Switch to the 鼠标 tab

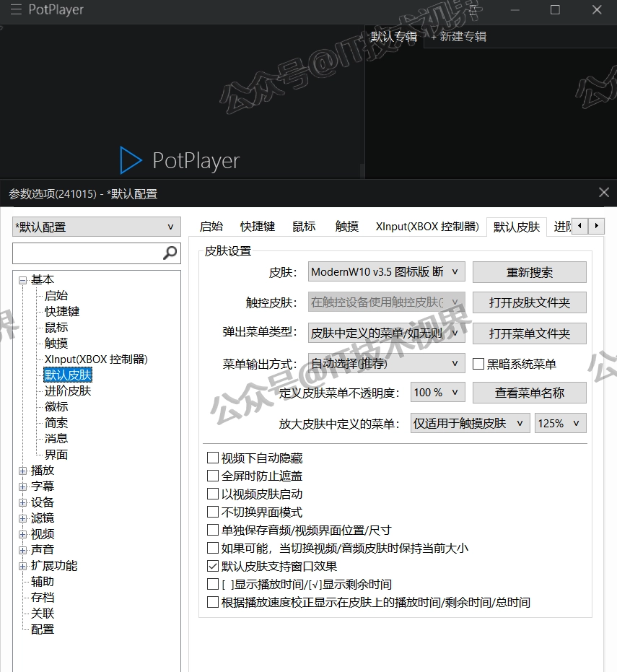[304, 227]
